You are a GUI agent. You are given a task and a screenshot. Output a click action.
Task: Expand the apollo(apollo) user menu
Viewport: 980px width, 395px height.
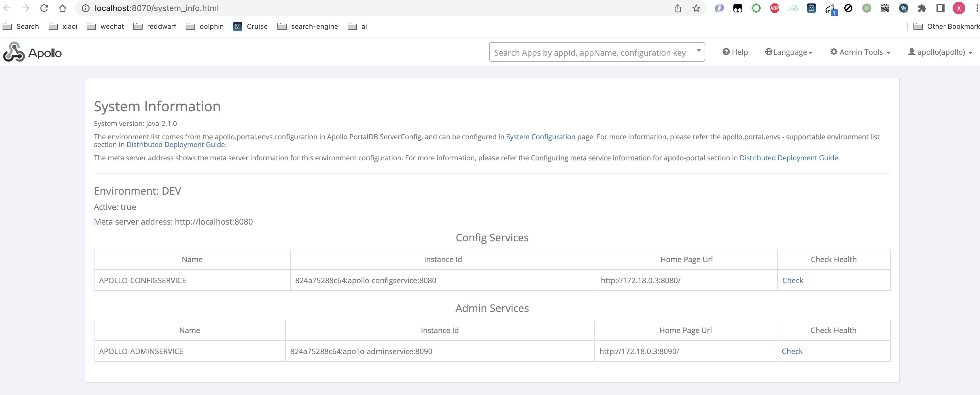(x=940, y=52)
